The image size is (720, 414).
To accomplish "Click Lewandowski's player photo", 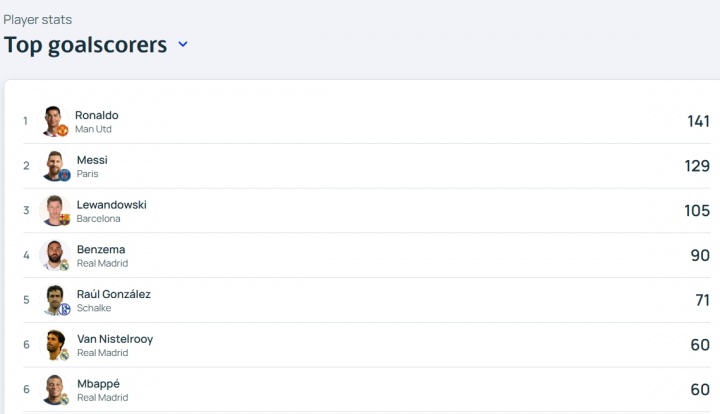I will pos(54,210).
